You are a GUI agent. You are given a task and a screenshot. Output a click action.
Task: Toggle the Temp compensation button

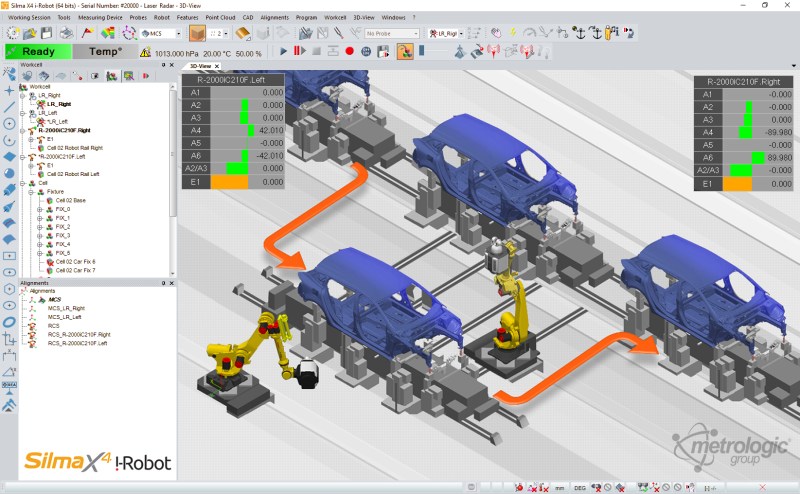[105, 52]
